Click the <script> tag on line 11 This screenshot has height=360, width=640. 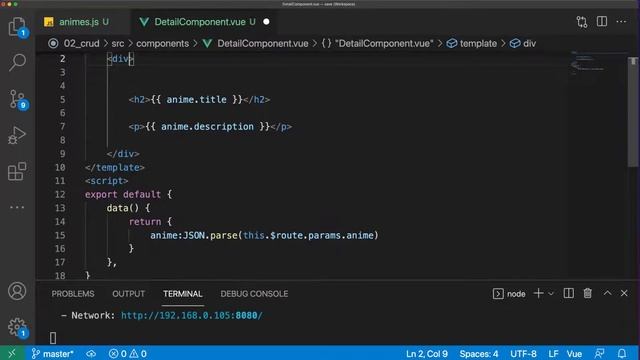107,181
